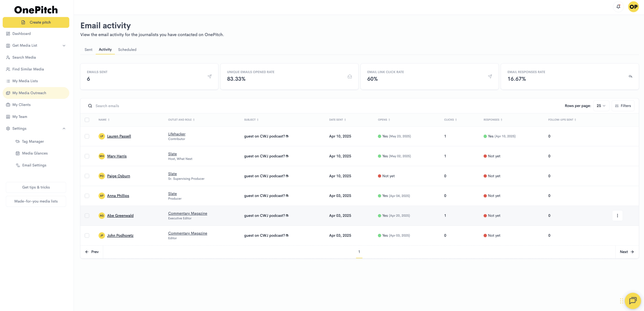Collapse the Settings section chevron

pos(64,129)
